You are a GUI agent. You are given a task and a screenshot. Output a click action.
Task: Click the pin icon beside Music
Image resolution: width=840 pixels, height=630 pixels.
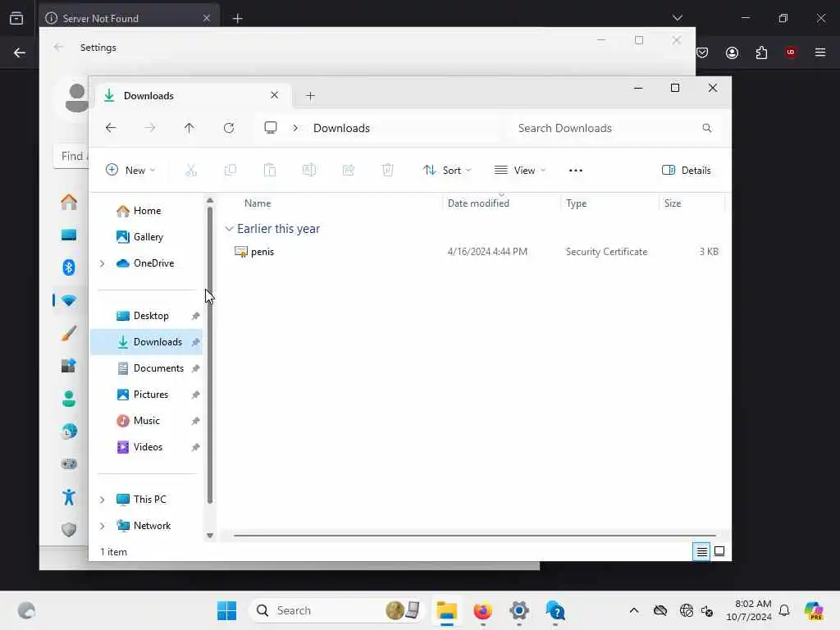pos(195,421)
